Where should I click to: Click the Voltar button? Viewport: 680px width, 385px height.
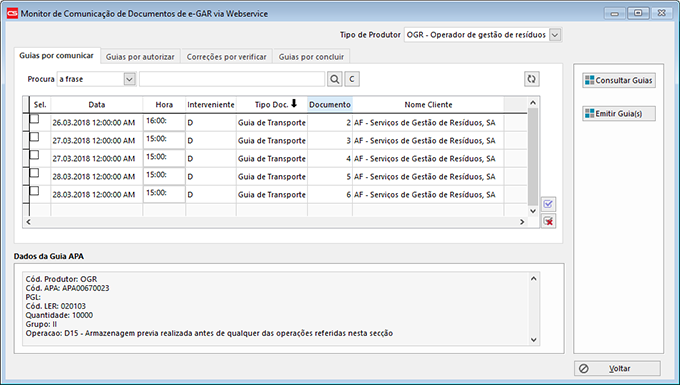617,369
